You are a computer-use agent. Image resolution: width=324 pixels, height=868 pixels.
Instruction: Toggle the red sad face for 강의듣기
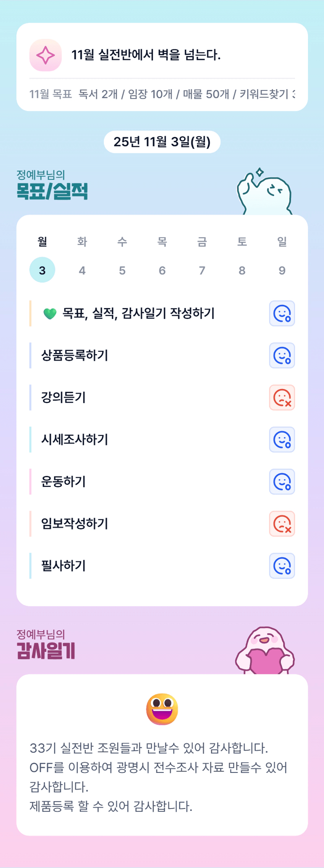point(282,398)
